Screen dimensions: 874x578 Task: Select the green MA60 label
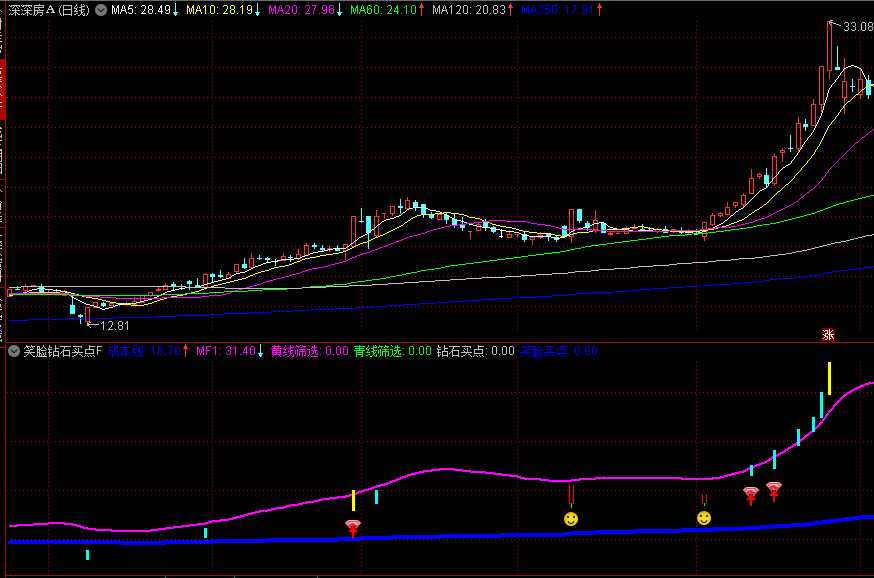click(388, 10)
